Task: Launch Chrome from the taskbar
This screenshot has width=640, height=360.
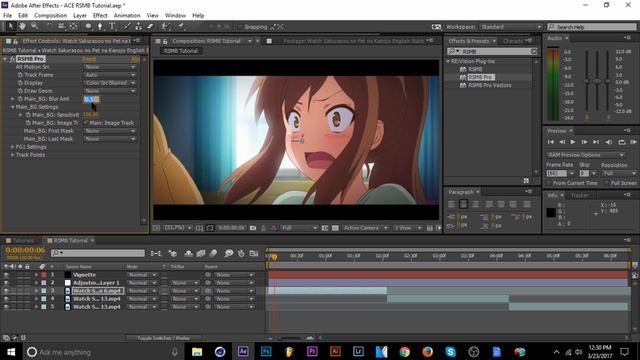Action: pos(404,351)
